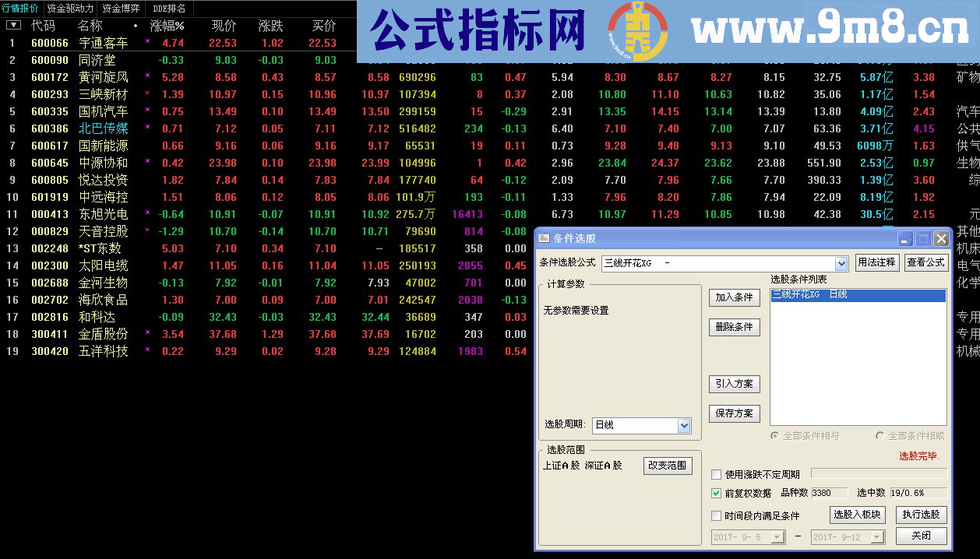980x559 pixels.
Task: Open the 选股周期 dropdown set to 日线
Action: click(x=683, y=425)
